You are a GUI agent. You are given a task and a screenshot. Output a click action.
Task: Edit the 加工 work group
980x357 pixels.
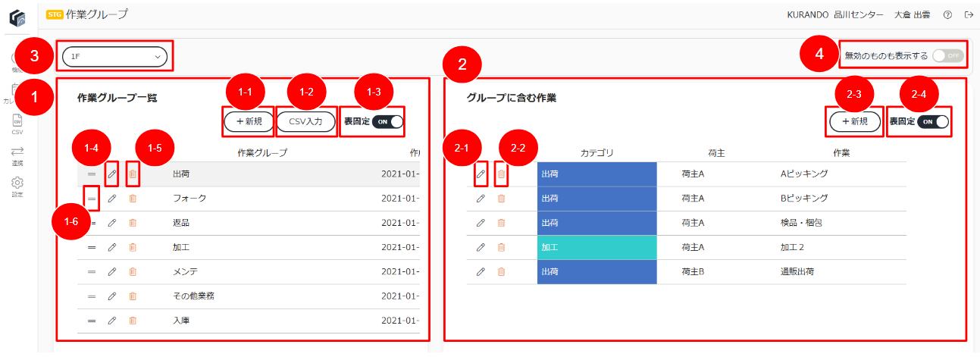pyautogui.click(x=112, y=247)
